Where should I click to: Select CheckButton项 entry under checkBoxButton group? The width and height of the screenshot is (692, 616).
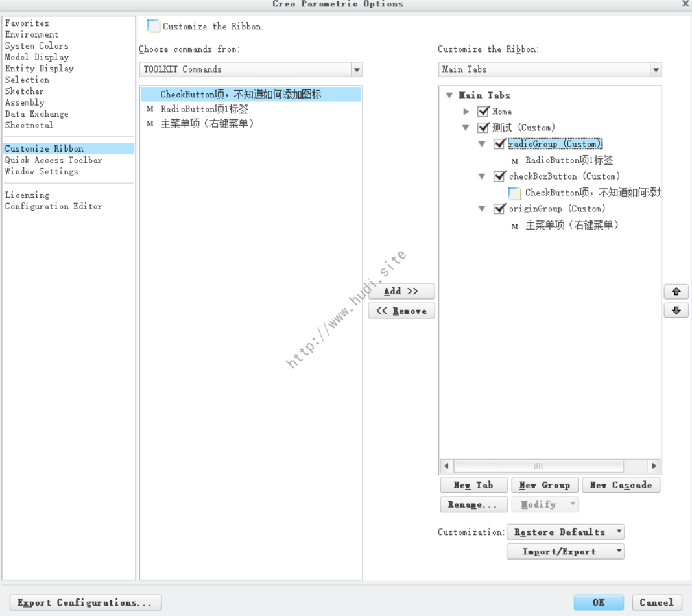[x=593, y=193]
